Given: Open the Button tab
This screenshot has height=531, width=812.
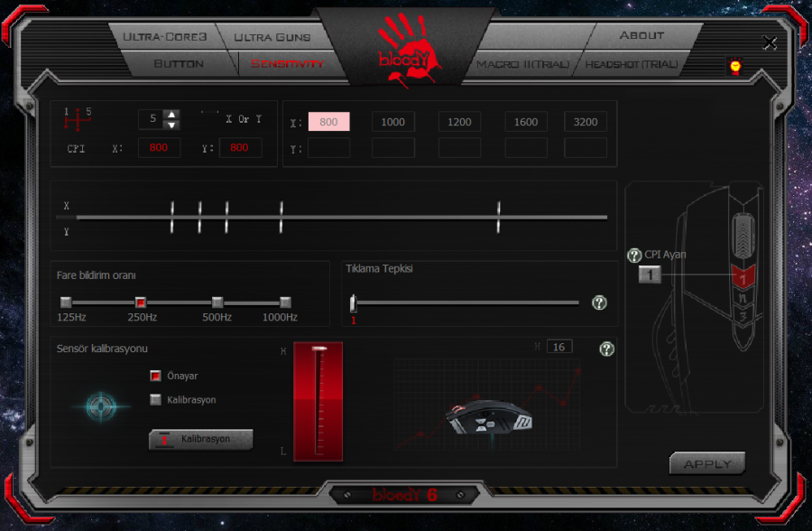Looking at the screenshot, I should point(179,64).
